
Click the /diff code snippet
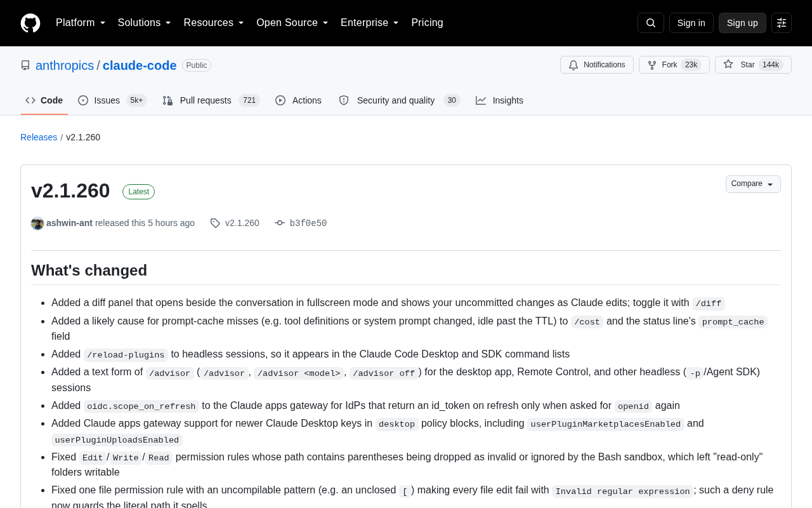point(709,304)
